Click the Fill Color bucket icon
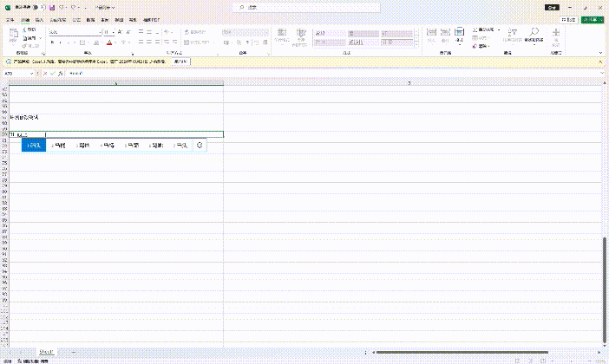This screenshot has height=364, width=609. 96,42
